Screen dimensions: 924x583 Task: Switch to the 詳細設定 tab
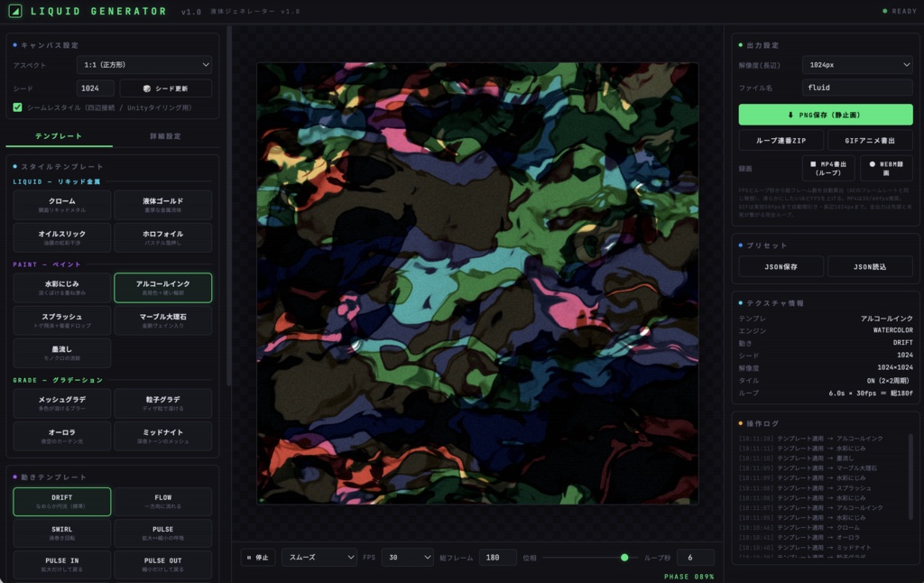(166, 136)
